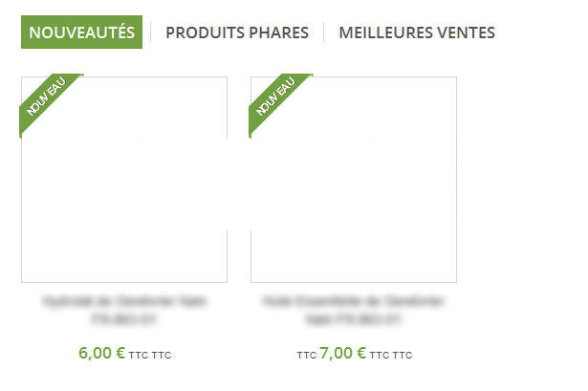Screen dimensions: 588x391
Task: Click the second title line of the 6,00 € product
Action: click(x=124, y=319)
